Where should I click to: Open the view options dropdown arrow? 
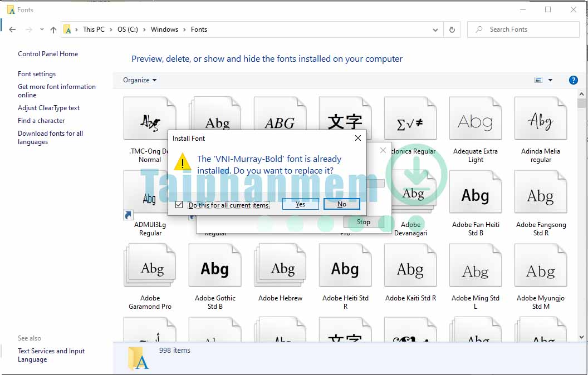pos(550,80)
